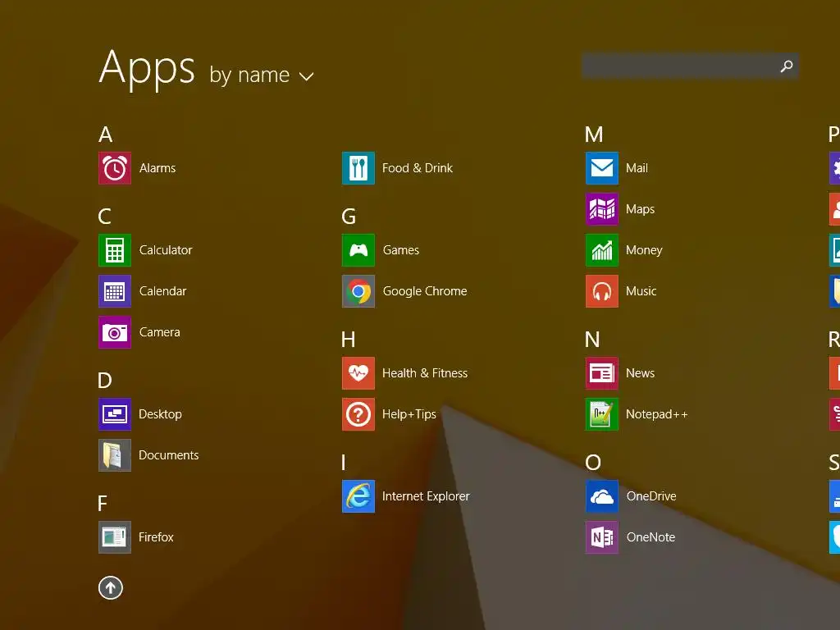Click the 'Google Chrome' label text
The height and width of the screenshot is (630, 840).
425,291
